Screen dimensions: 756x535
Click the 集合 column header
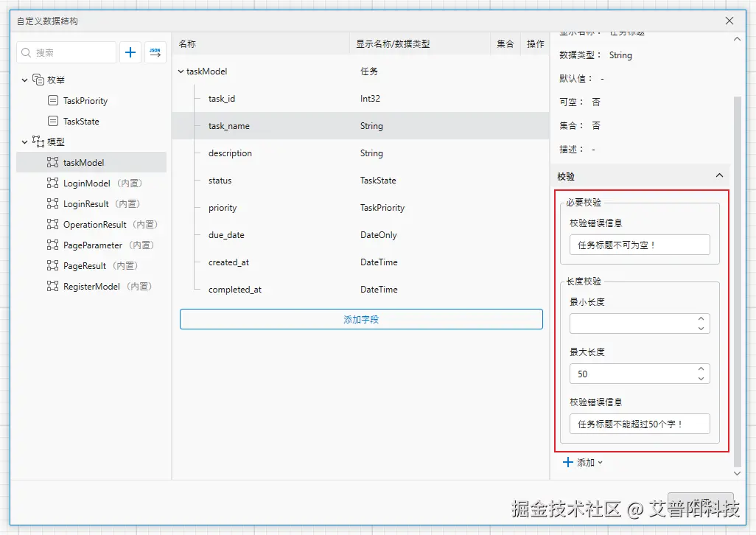pos(505,44)
